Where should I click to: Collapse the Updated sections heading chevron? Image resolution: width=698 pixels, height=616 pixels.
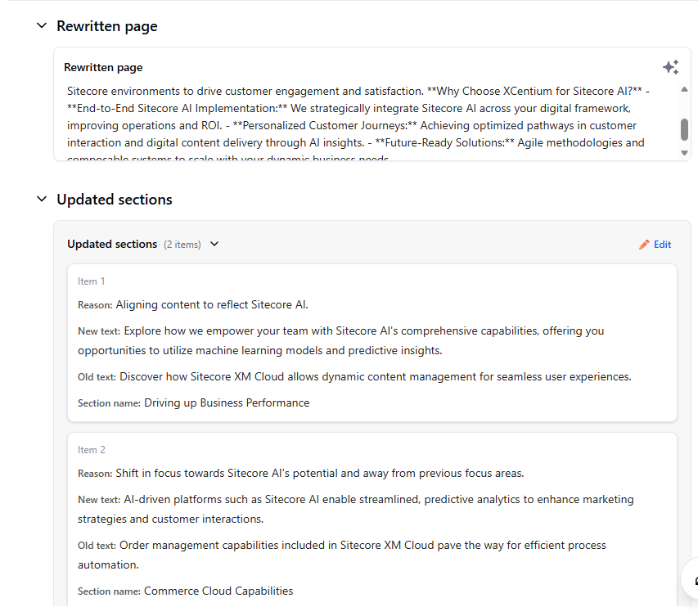tap(42, 200)
